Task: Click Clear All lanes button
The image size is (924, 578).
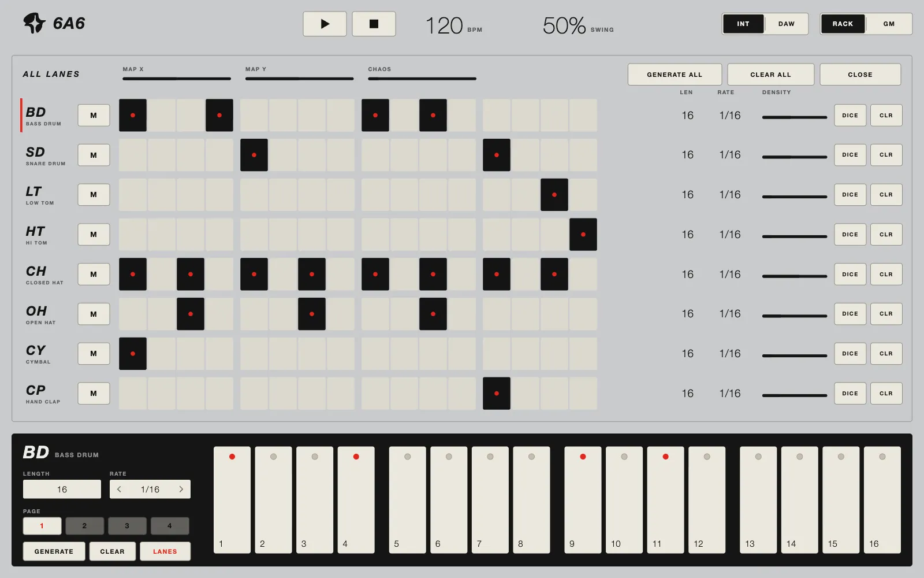Action: 770,75
